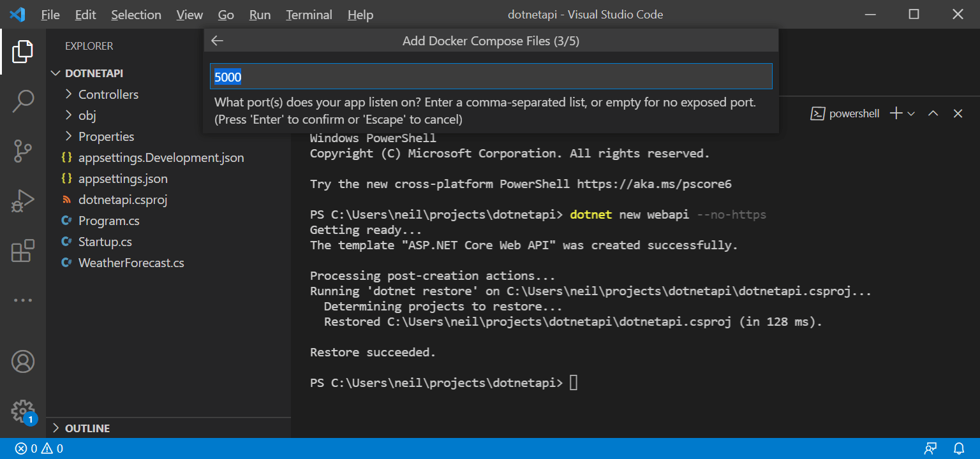Click the notifications bell in status bar

959,448
